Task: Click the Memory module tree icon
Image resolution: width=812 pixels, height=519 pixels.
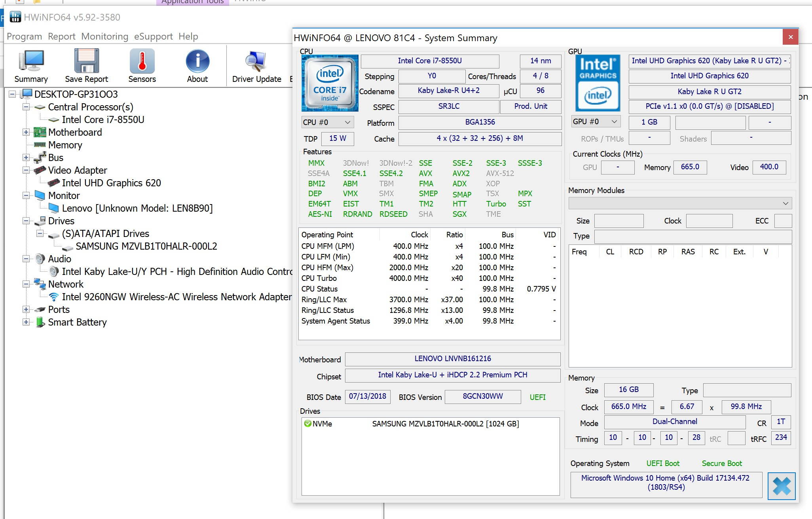Action: [x=40, y=145]
